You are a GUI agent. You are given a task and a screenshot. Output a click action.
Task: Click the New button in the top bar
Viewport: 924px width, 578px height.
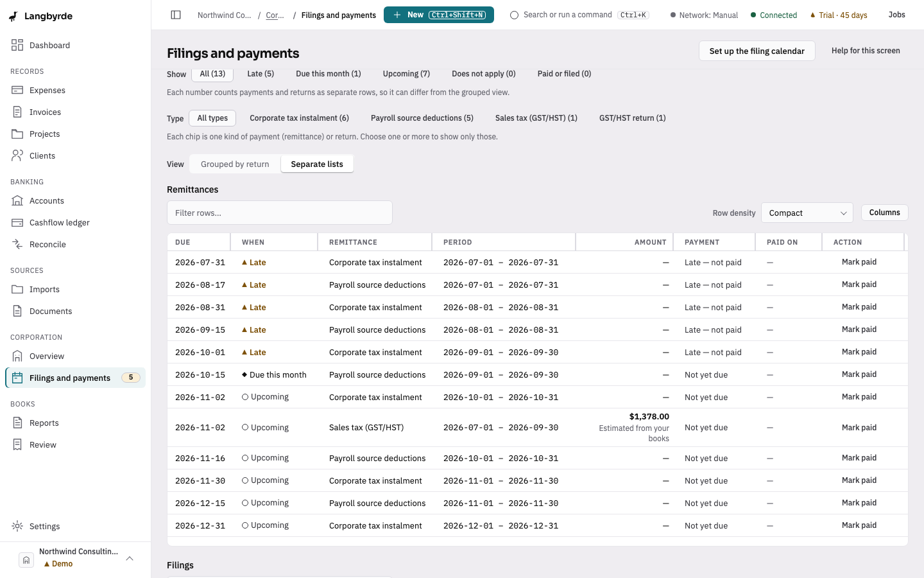coord(439,15)
